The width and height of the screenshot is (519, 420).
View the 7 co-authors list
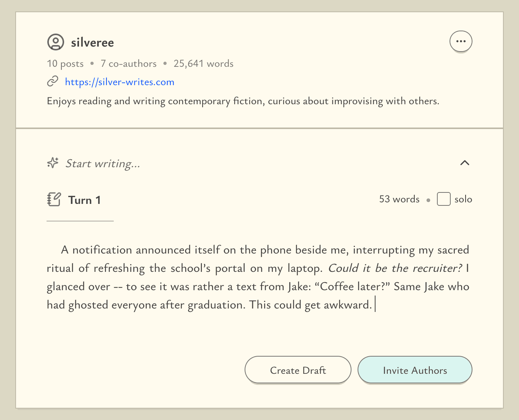coord(129,64)
